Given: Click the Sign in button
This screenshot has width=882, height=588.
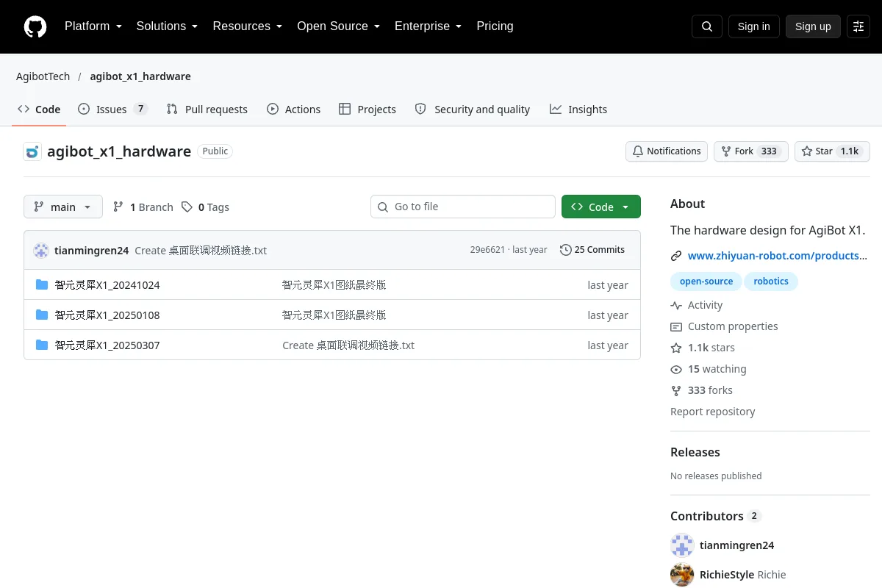Looking at the screenshot, I should pyautogui.click(x=753, y=26).
